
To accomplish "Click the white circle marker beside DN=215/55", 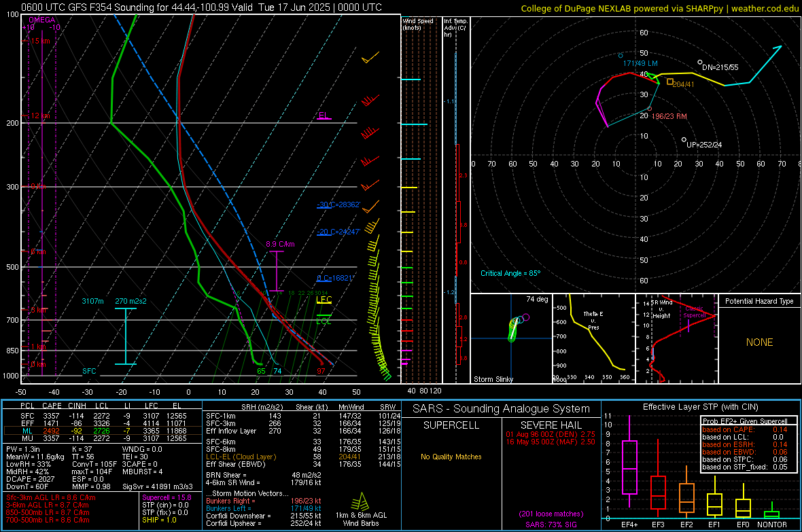I will [699, 63].
